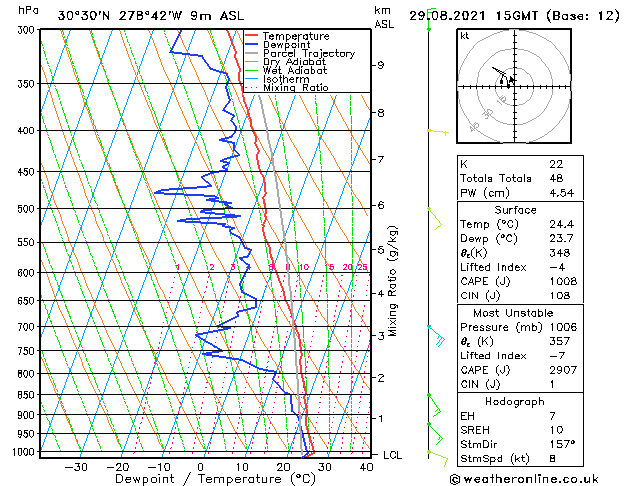Screen dimensions: 629x486
Task: Click the wind barb at 500 hPa
Action: [x=435, y=219]
